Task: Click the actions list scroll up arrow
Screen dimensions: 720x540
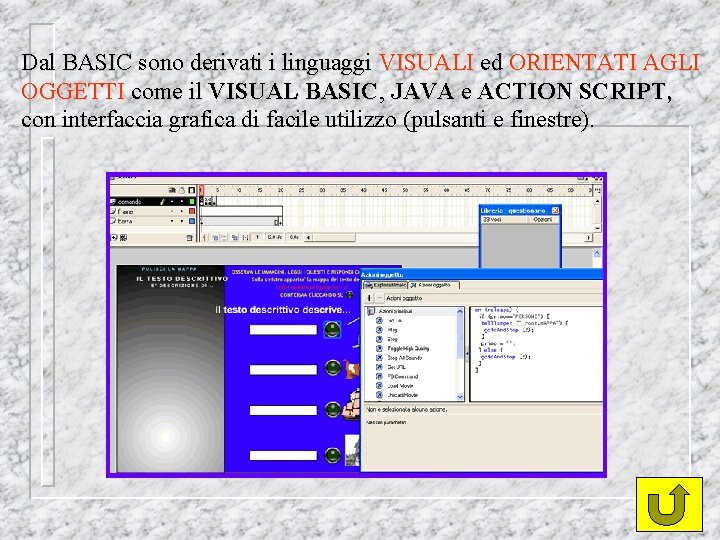Action: tap(460, 312)
